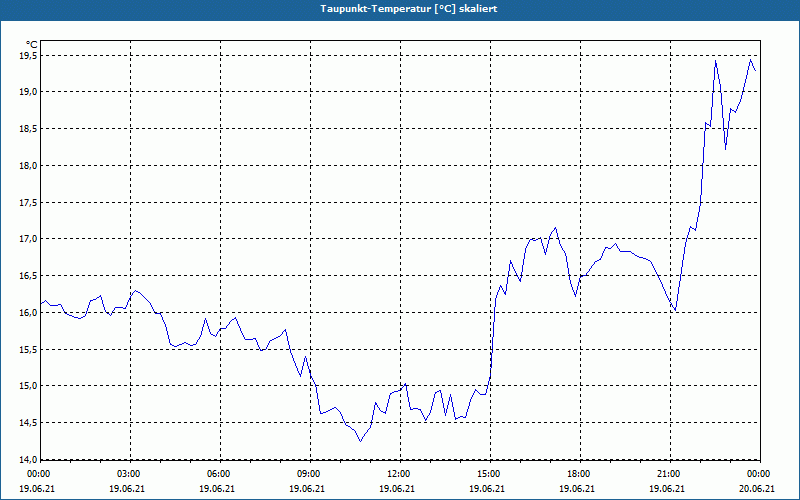Click the curve dip just after 21:00

[676, 310]
